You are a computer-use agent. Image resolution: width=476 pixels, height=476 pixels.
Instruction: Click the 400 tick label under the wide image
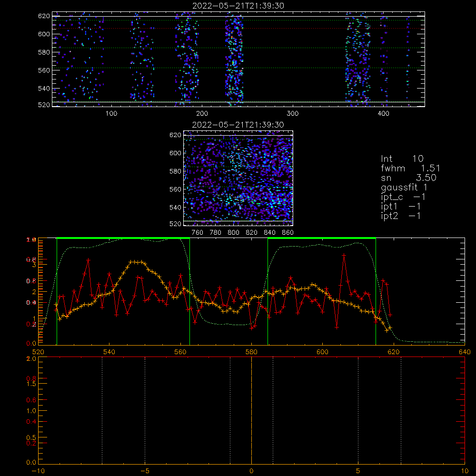(x=383, y=114)
